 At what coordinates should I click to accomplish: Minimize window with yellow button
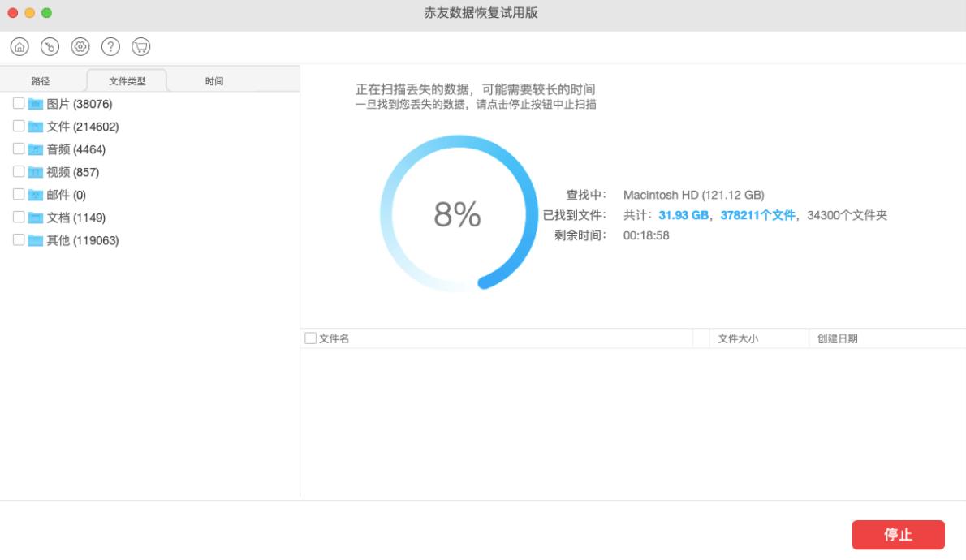[x=29, y=13]
